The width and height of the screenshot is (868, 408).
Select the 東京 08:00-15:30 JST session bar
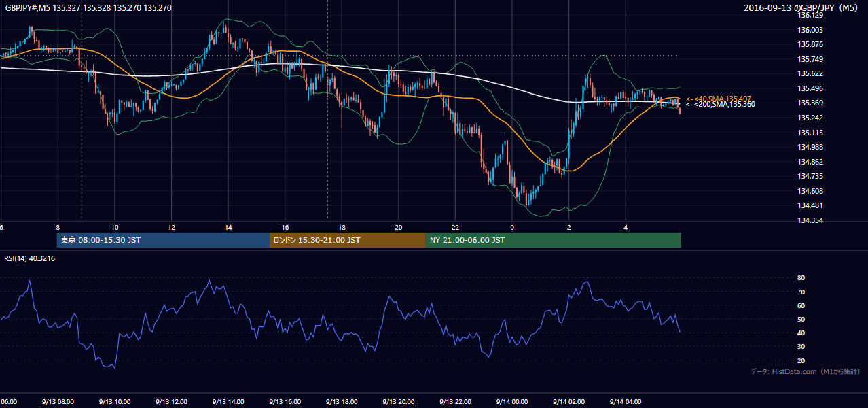point(163,240)
